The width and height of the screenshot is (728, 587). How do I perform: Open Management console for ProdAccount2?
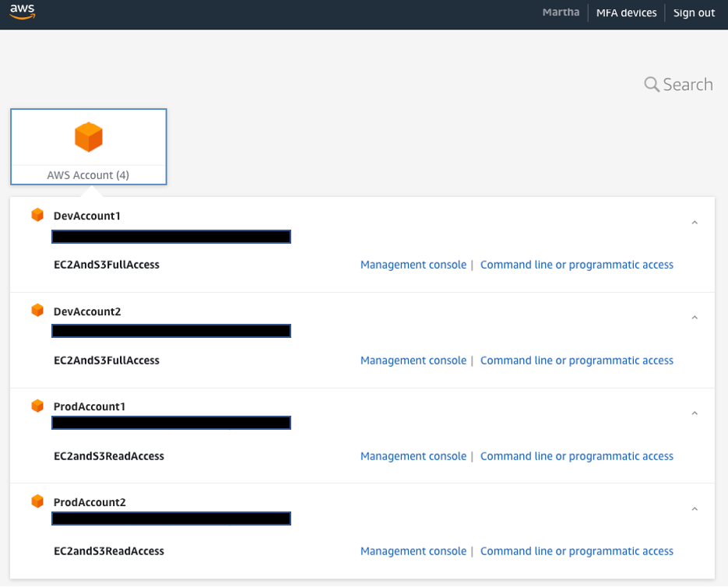pos(413,551)
